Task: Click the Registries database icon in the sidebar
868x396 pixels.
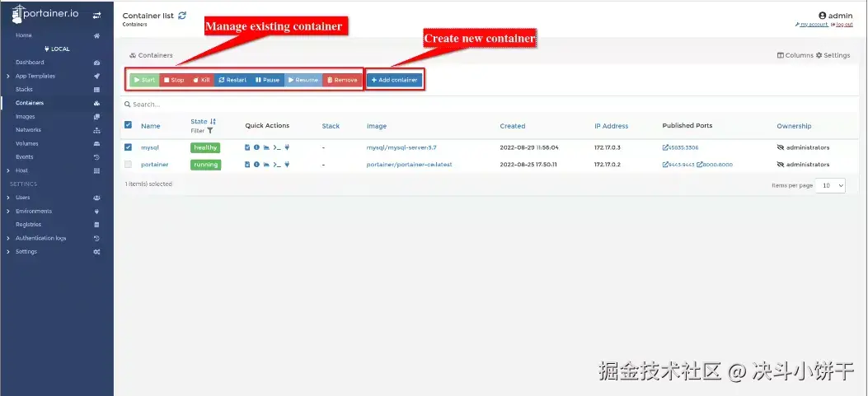Action: (x=97, y=225)
